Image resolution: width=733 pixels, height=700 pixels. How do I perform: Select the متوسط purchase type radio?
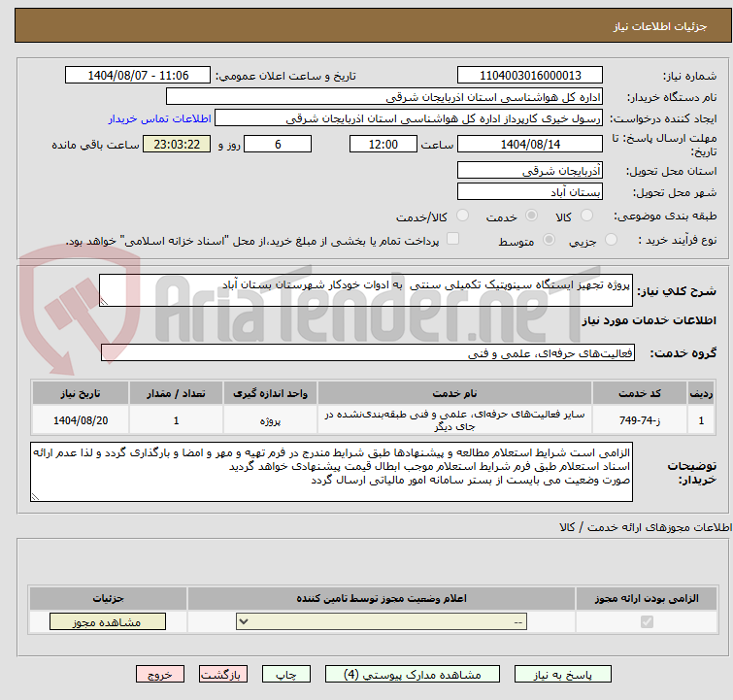pyautogui.click(x=549, y=240)
